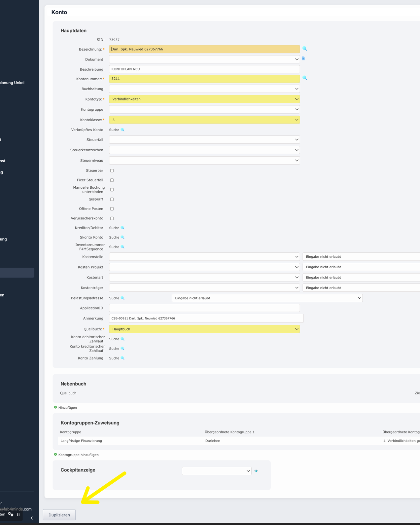This screenshot has width=420, height=525.
Task: Click the search icon beside Kontonummer field
Action: 304,78
